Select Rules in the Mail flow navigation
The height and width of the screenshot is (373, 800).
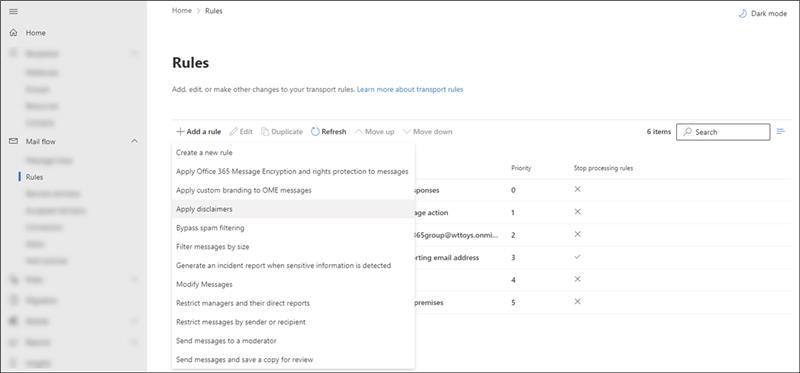(x=34, y=177)
